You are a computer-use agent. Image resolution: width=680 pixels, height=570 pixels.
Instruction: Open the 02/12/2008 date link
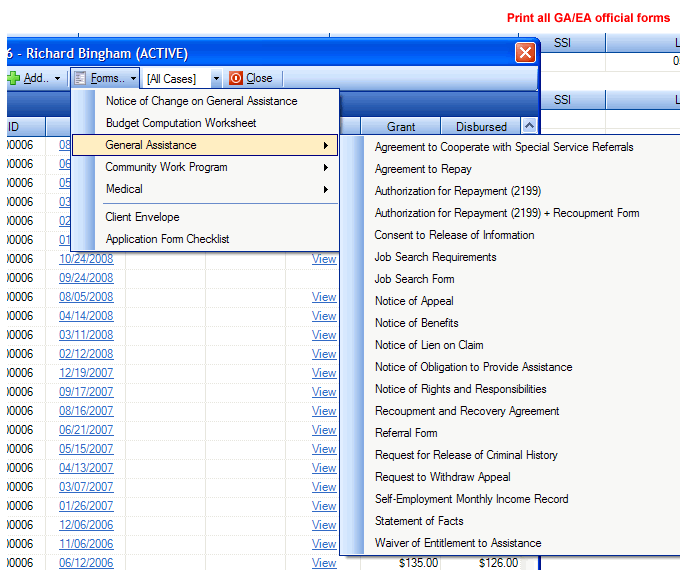tap(86, 354)
